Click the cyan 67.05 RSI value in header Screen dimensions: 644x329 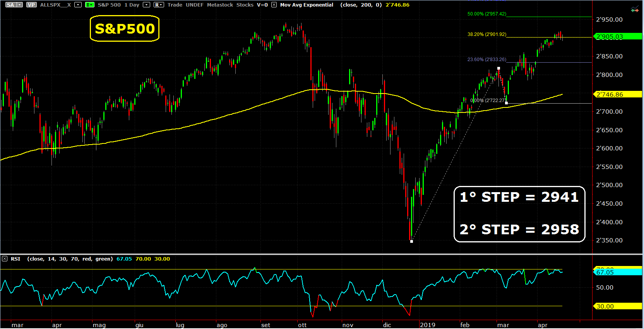pyautogui.click(x=124, y=259)
